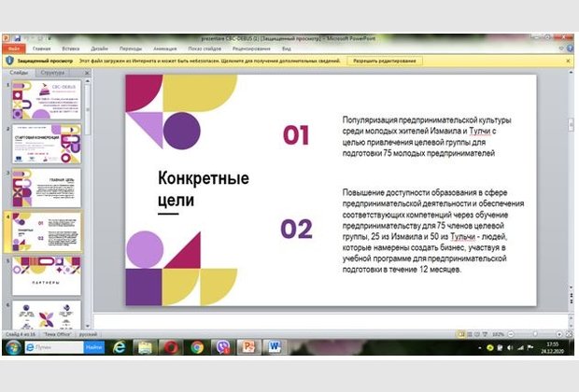Click русский language indicator in status bar
This screenshot has height=392, width=579.
[x=89, y=334]
